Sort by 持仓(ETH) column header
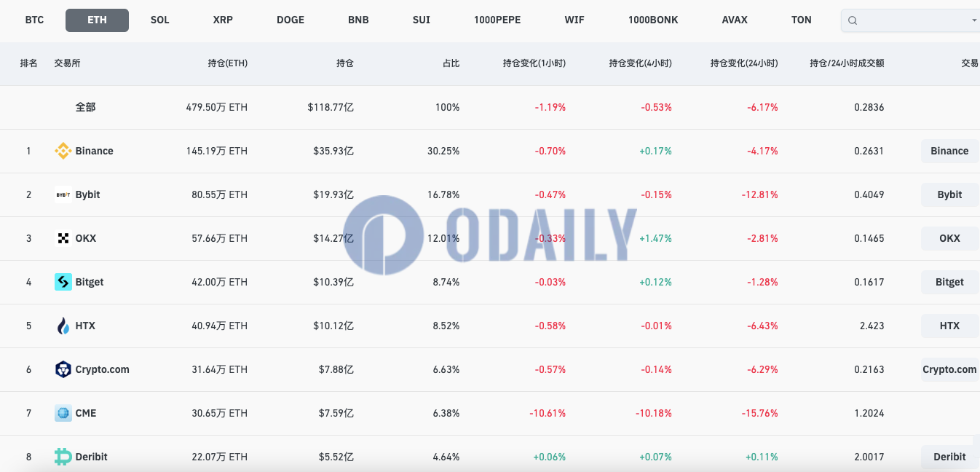This screenshot has width=980, height=472. [x=228, y=63]
